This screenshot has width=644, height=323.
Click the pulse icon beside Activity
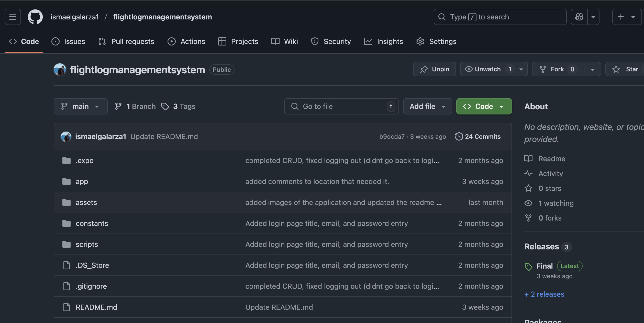coord(528,174)
